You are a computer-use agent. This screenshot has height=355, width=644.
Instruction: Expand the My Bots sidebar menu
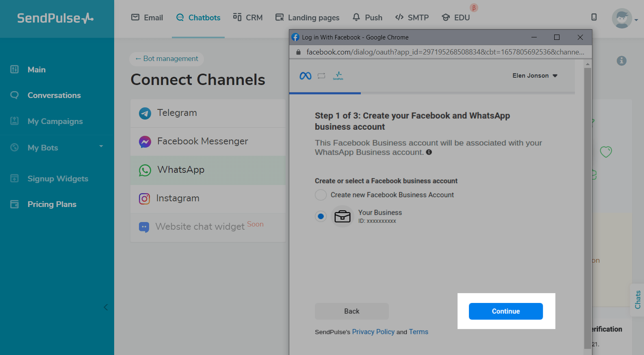click(x=57, y=148)
